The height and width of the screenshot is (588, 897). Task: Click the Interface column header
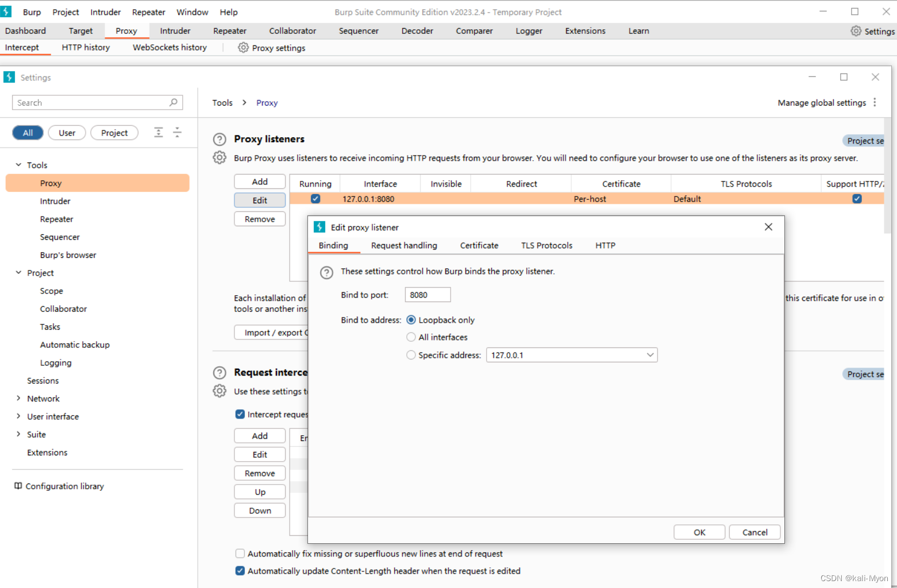pyautogui.click(x=380, y=184)
